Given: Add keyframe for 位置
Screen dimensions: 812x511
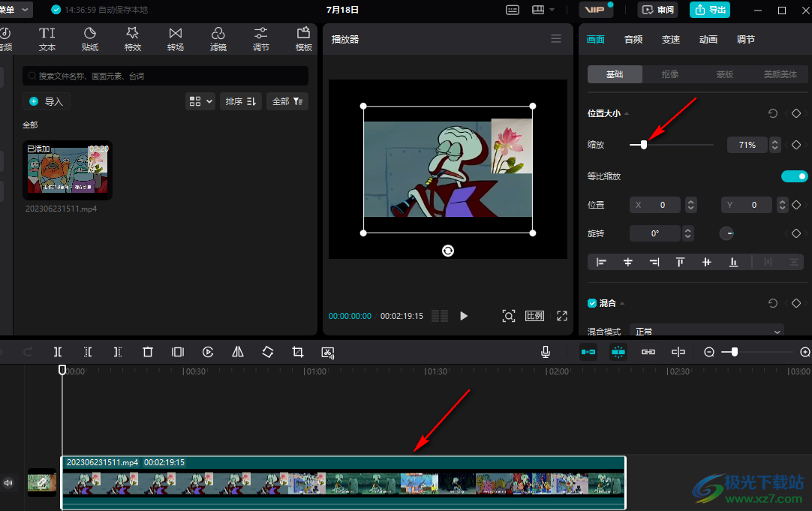Looking at the screenshot, I should (x=796, y=205).
